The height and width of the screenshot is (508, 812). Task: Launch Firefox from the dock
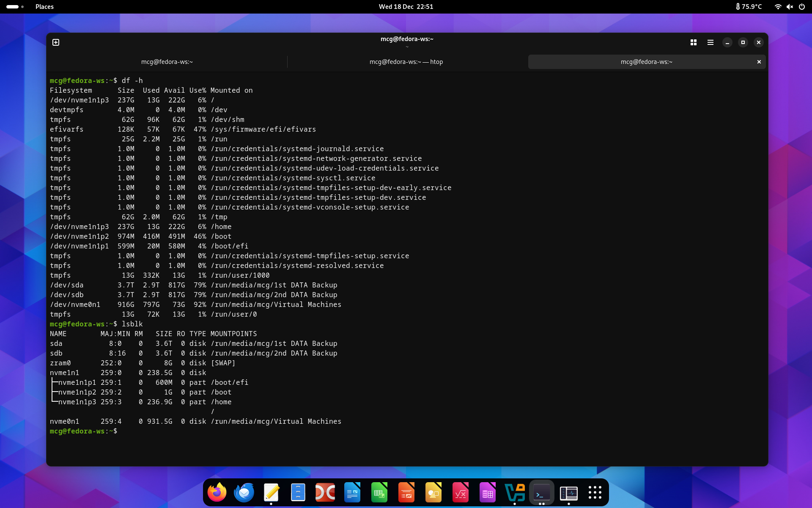(217, 492)
